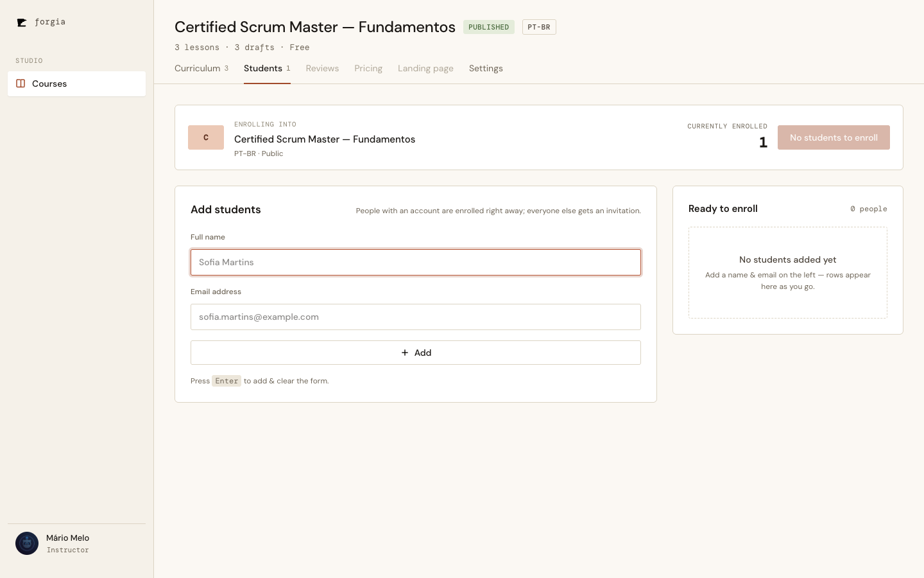Click the No students added yet message

point(788,259)
